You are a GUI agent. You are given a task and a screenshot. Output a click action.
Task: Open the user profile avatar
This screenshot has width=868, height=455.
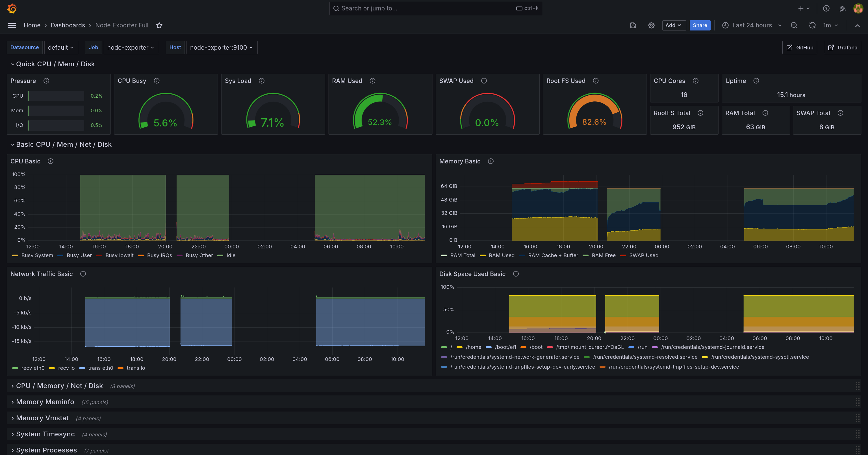pos(858,8)
